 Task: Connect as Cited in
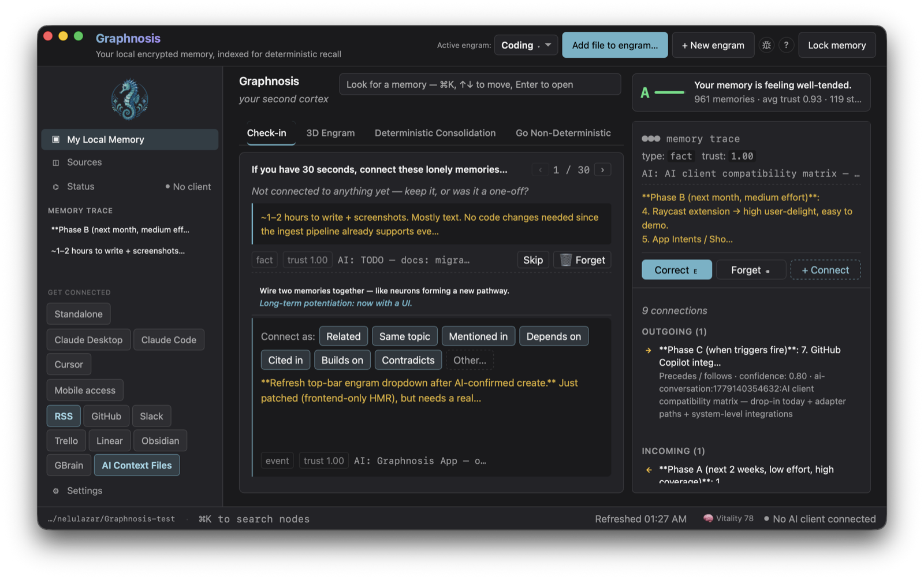tap(285, 360)
